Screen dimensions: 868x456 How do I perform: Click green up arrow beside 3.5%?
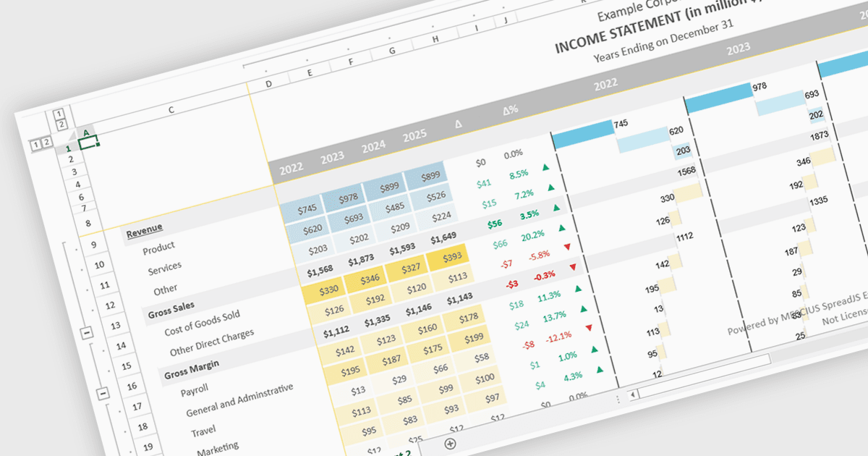(557, 207)
